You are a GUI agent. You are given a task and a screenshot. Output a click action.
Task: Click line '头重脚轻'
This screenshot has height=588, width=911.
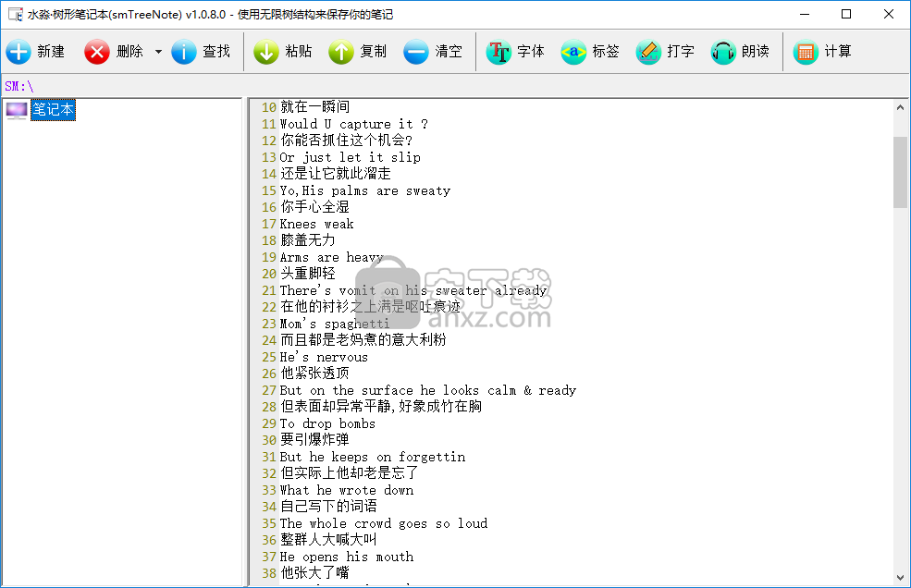[x=308, y=273]
